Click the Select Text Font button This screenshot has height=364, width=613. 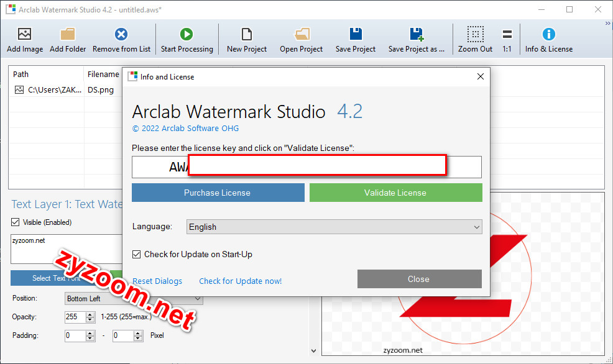(x=57, y=278)
